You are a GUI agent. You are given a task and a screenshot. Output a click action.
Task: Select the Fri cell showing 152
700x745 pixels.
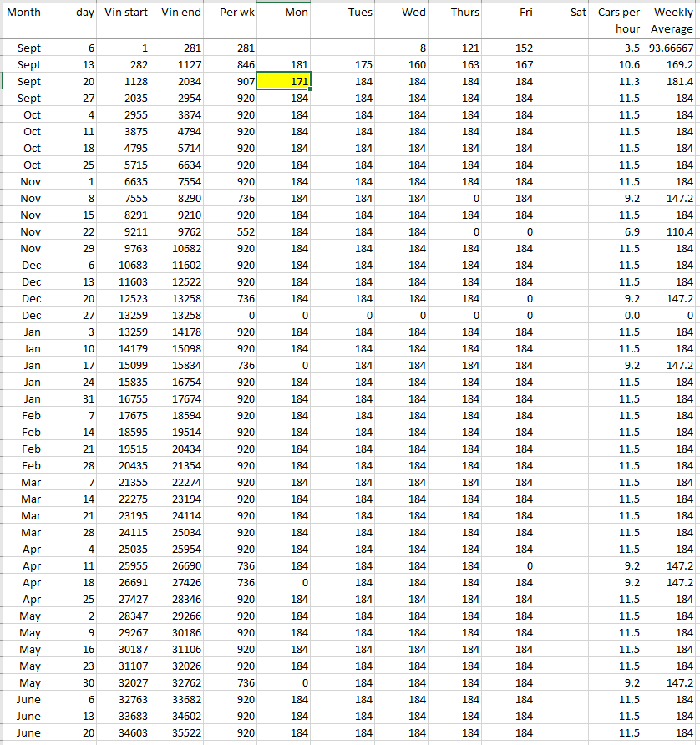click(x=508, y=48)
